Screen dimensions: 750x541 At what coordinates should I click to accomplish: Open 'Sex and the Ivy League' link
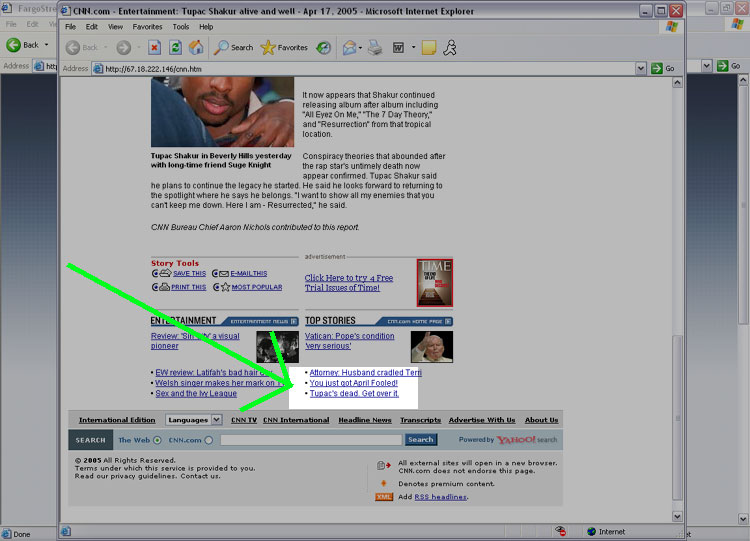click(196, 393)
